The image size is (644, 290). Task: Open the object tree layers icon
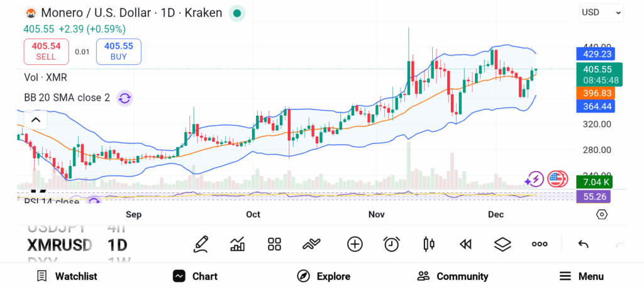coord(502,244)
